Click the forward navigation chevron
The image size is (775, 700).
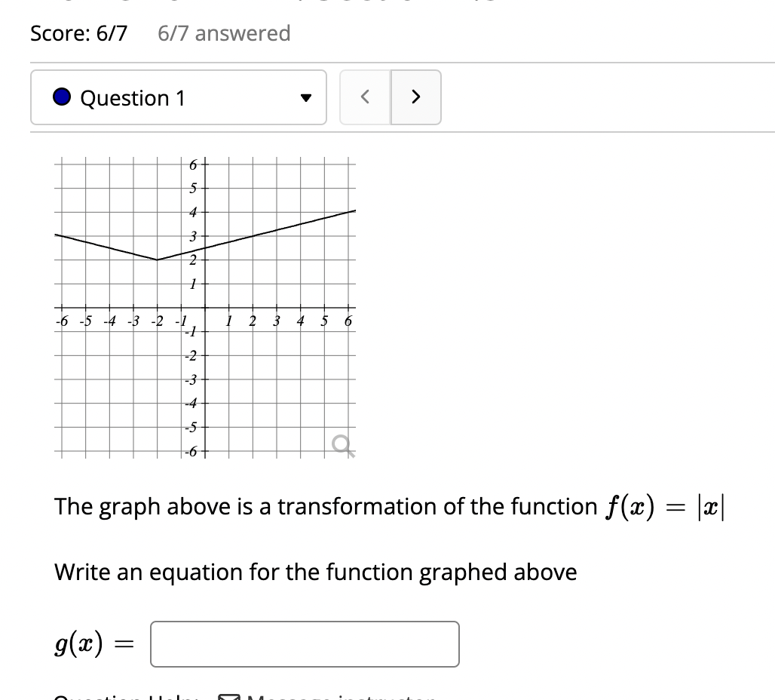416,97
